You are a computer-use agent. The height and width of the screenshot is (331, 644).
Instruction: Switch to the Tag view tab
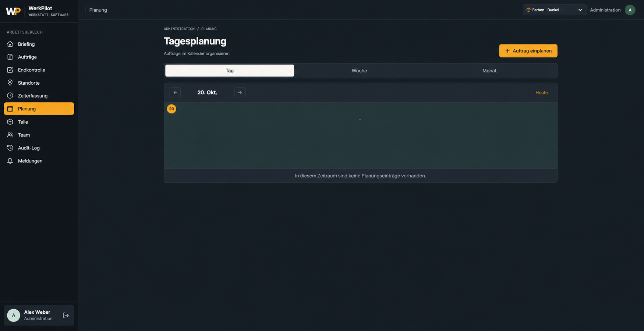[x=230, y=71]
